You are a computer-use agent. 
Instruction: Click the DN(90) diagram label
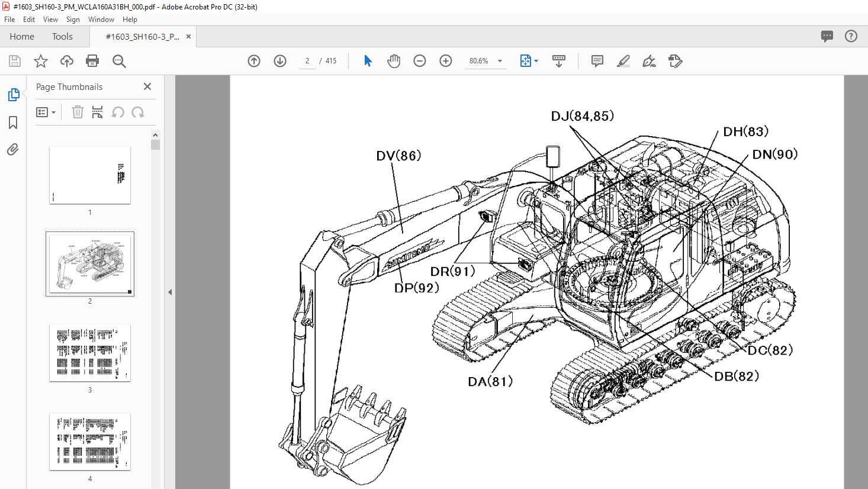coord(775,154)
